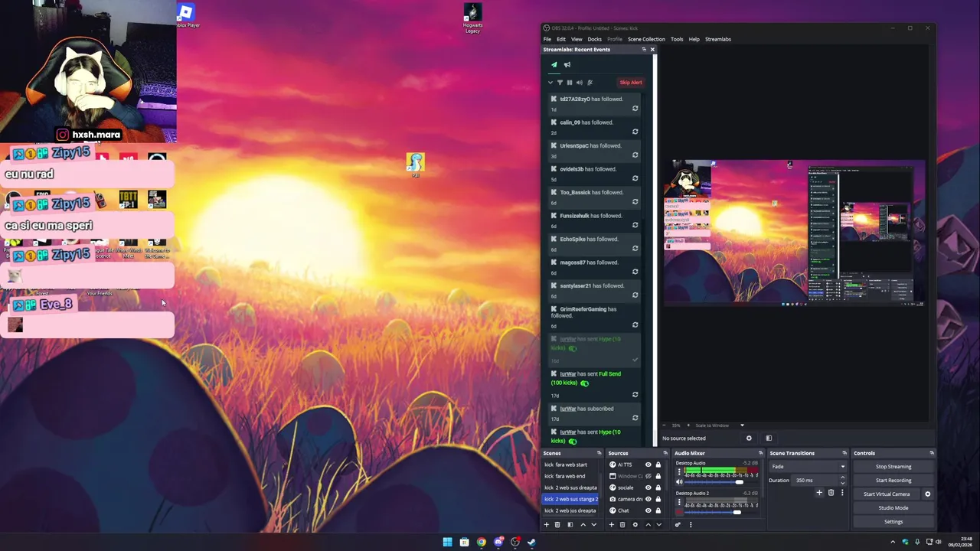The height and width of the screenshot is (551, 980).
Task: Open Desktop Audio options three-dot menu
Action: point(679,472)
